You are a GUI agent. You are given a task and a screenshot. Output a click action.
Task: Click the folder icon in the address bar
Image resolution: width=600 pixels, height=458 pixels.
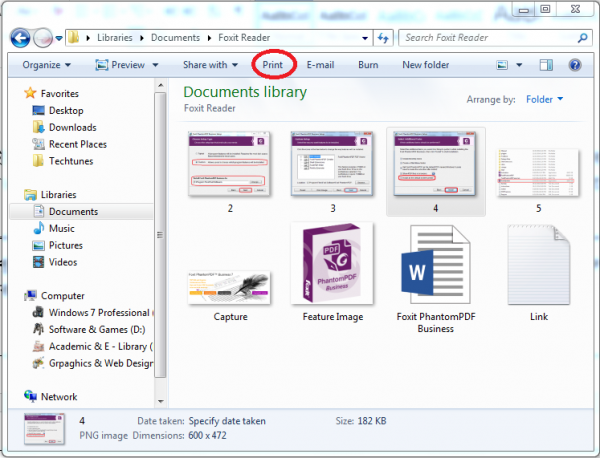coord(73,37)
